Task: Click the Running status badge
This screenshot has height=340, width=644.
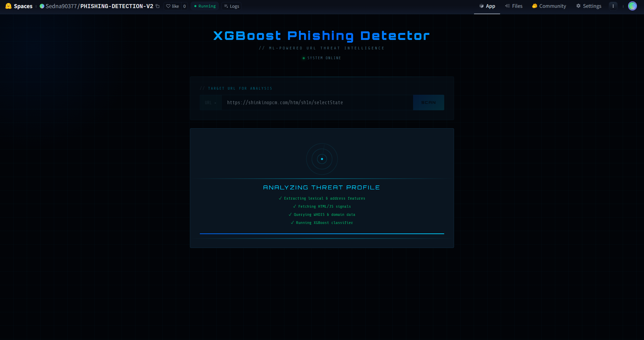Action: pos(205,6)
